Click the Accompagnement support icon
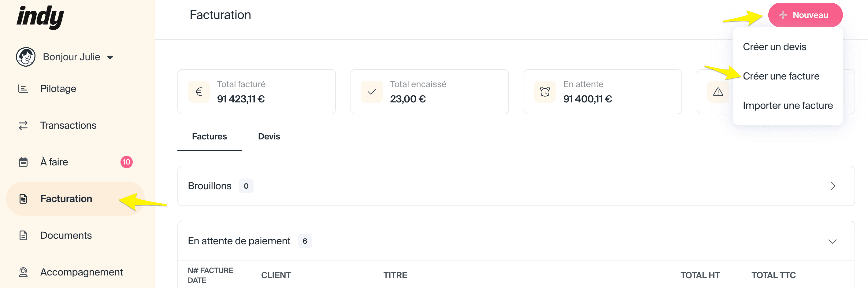The width and height of the screenshot is (868, 288). (x=23, y=272)
